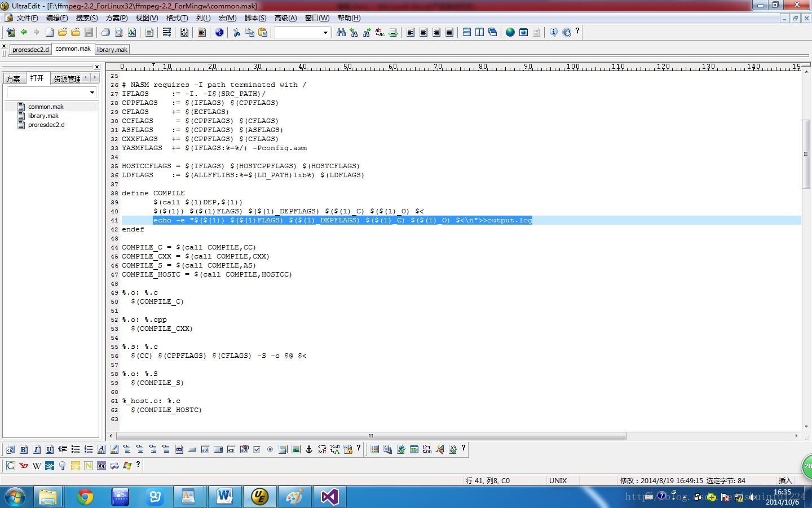Open the 高级(A) menu
The width and height of the screenshot is (812, 508).
click(285, 18)
